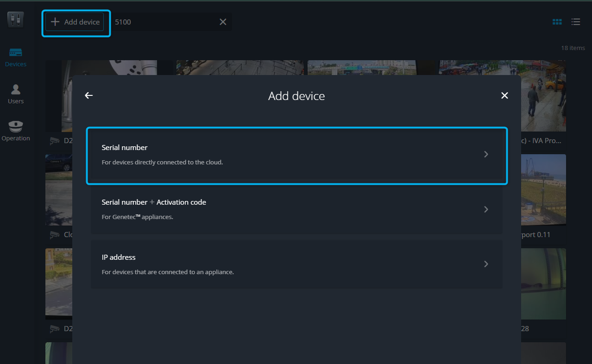Open street camera thumbnail labeled IVA Pro
Viewport: 592px width, 364px height.
click(x=544, y=96)
